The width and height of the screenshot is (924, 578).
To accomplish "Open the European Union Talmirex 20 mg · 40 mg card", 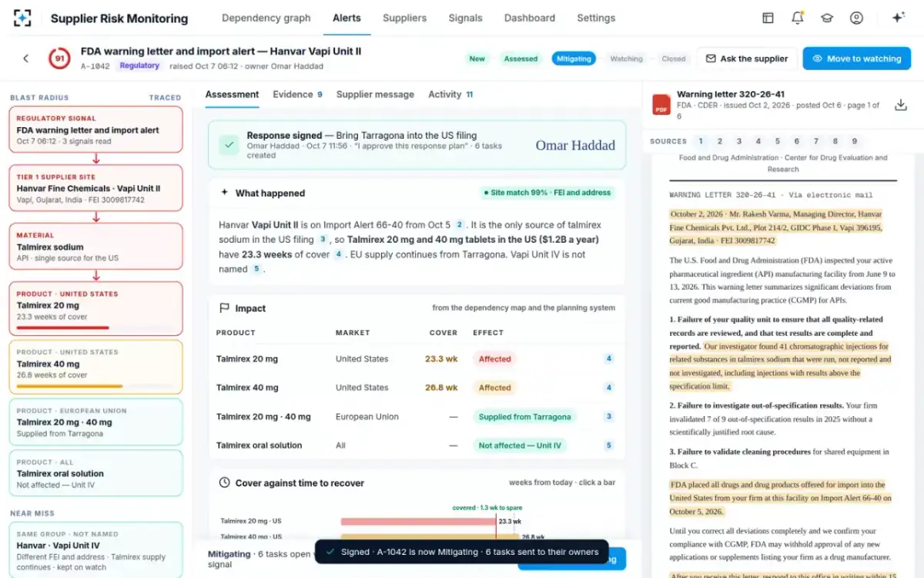I will point(95,422).
